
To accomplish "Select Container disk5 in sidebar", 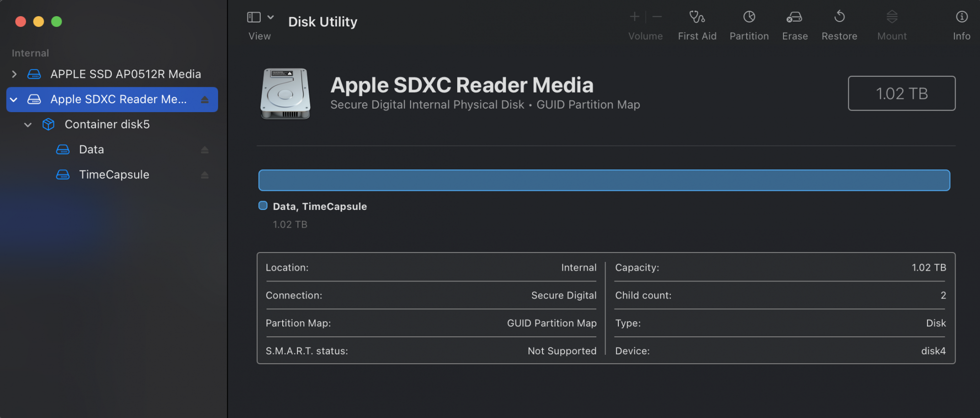I will 107,124.
